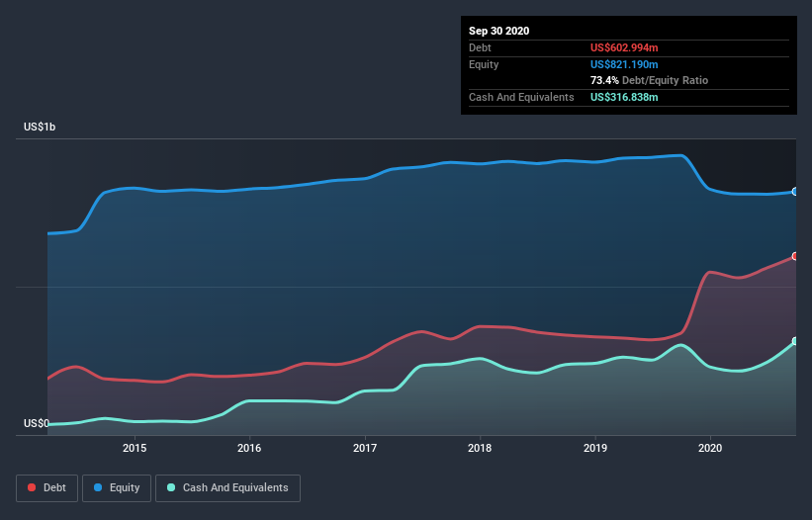Click the 2020 x-axis label

[710, 448]
